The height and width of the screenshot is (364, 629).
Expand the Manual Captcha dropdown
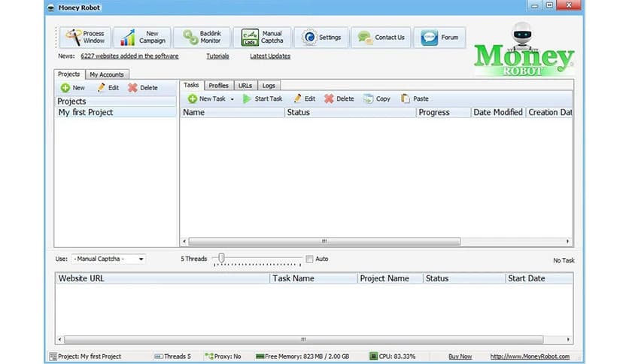point(141,259)
